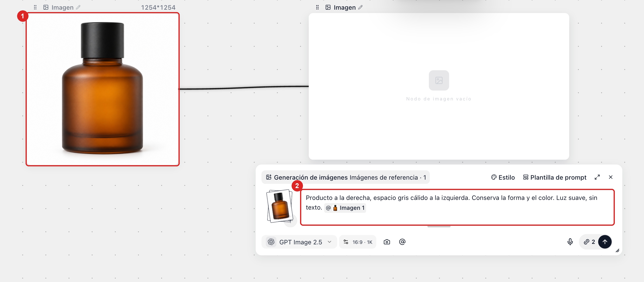Image resolution: width=644 pixels, height=282 pixels.
Task: Click the 1254*1254 dimensions label
Action: click(x=158, y=7)
